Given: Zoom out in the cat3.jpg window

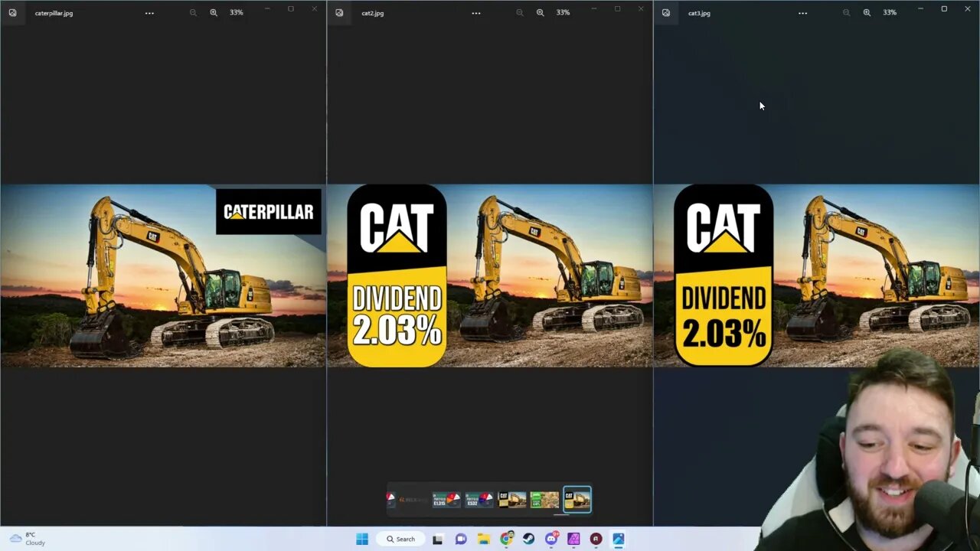Looking at the screenshot, I should [846, 12].
